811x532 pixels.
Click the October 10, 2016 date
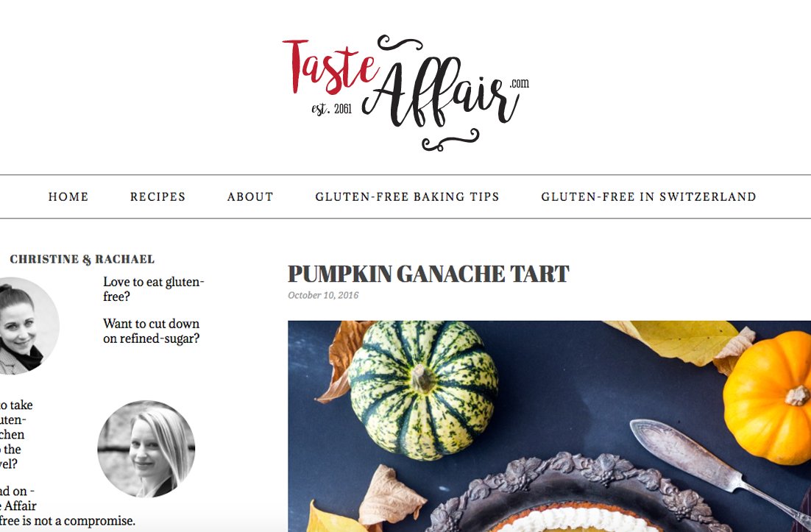click(x=323, y=295)
